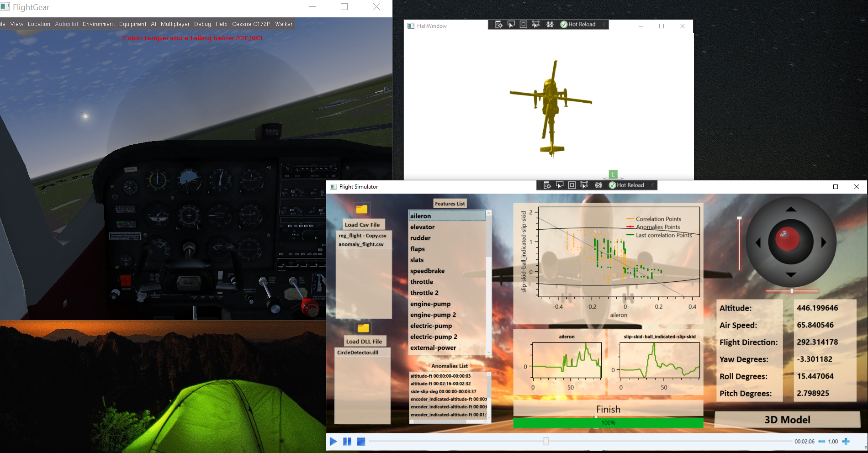This screenshot has height=453, width=868.
Task: Enable Select Element in HeliWindow debug toolbar
Action: 511,24
